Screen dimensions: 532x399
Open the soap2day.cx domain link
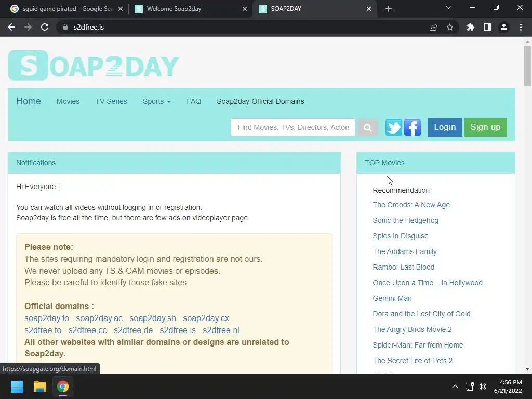coord(206,318)
